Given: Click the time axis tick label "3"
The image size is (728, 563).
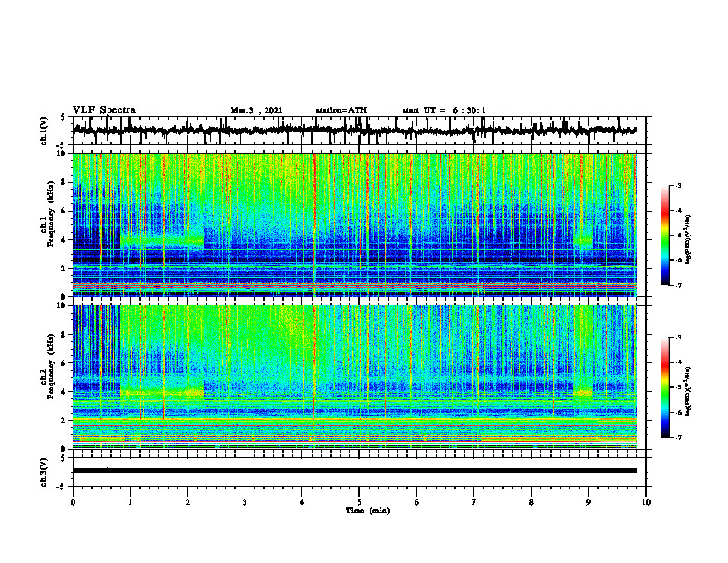Looking at the screenshot, I should click(245, 502).
